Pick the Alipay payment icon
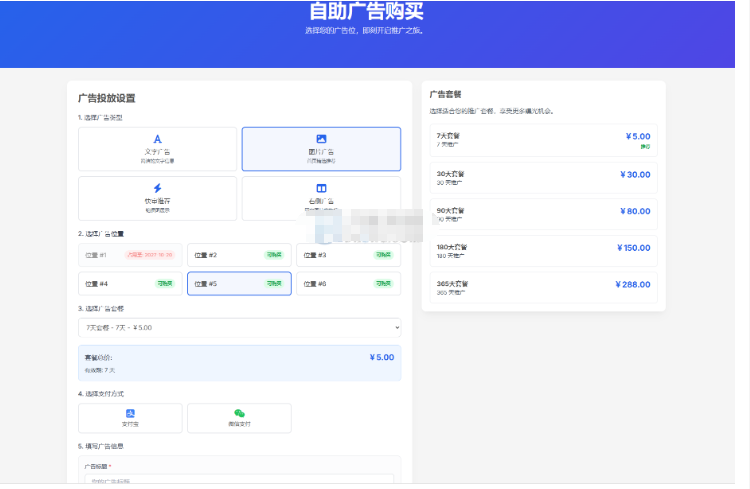Screen dimensions: 750x489 [130, 413]
